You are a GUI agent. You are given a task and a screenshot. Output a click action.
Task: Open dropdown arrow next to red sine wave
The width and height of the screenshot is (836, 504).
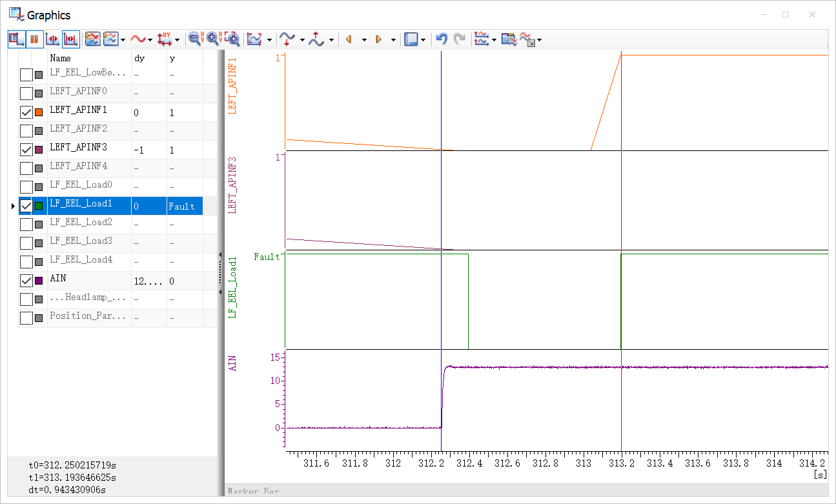(x=150, y=40)
